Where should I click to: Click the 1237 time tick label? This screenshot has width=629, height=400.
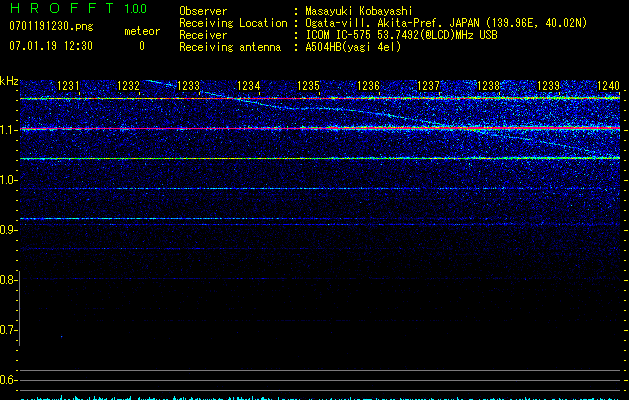click(x=428, y=87)
